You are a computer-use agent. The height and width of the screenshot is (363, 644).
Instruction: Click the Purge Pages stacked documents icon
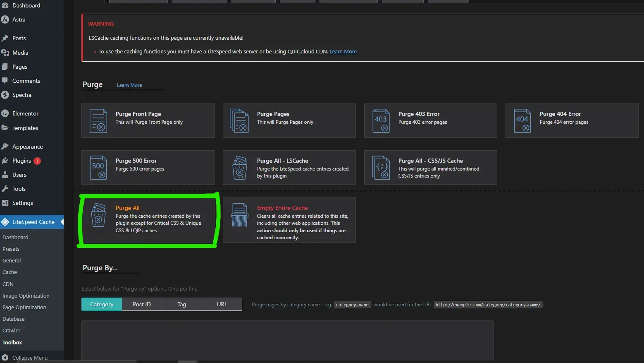click(x=239, y=120)
